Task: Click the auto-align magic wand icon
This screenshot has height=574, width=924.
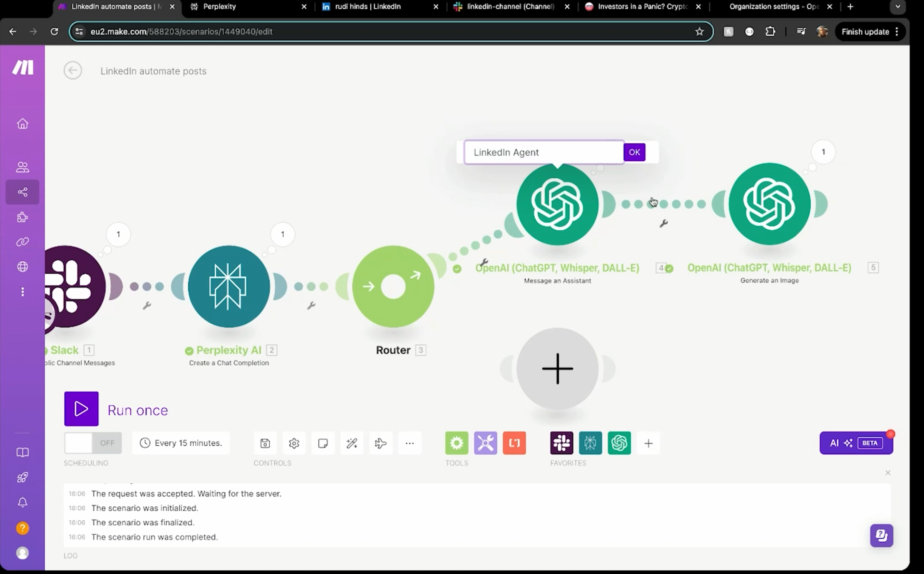Action: click(x=352, y=443)
